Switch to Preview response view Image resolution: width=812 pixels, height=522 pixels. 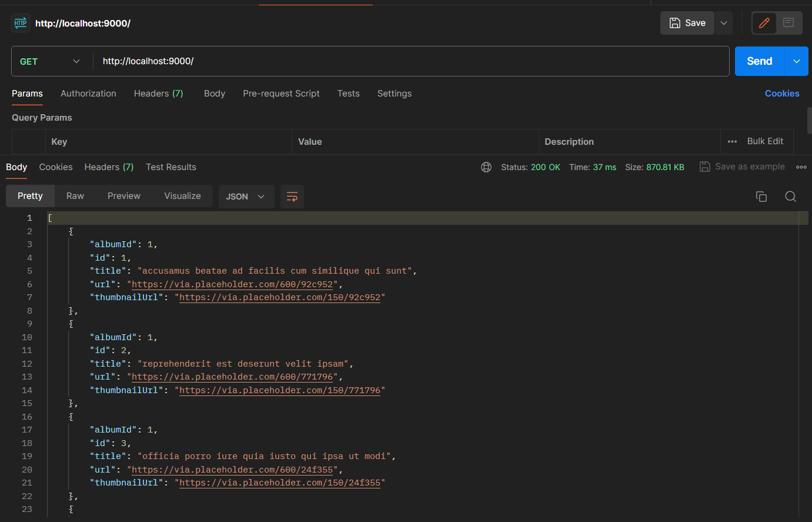point(123,196)
